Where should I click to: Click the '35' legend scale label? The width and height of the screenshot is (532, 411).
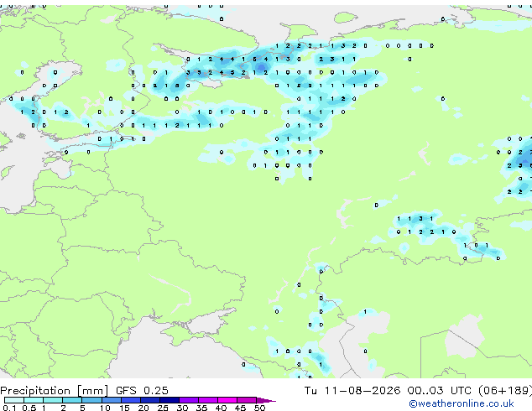point(201,408)
